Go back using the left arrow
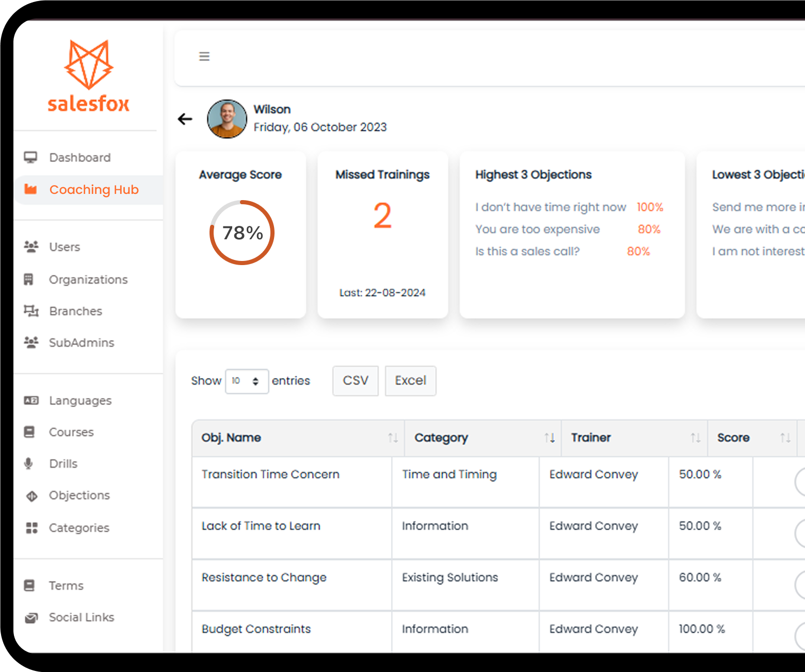The image size is (805, 672). [185, 119]
